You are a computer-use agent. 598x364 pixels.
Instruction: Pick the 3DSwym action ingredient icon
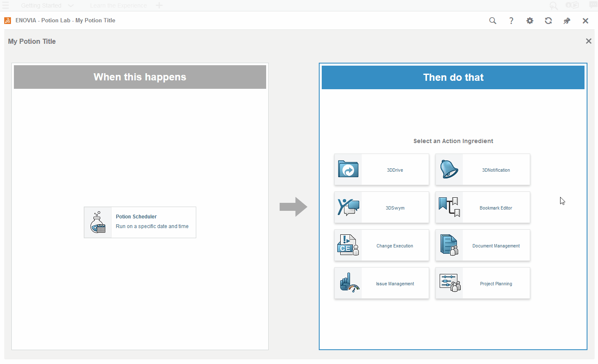348,207
